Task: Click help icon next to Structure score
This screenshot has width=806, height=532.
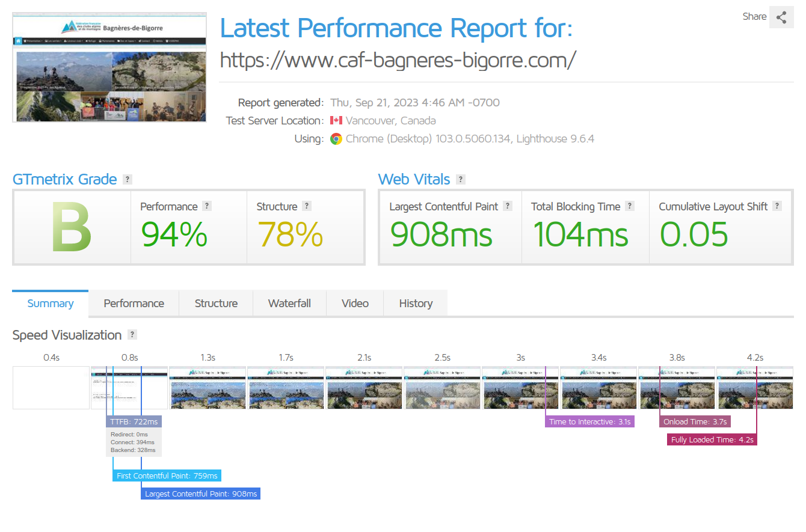Action: (x=307, y=206)
